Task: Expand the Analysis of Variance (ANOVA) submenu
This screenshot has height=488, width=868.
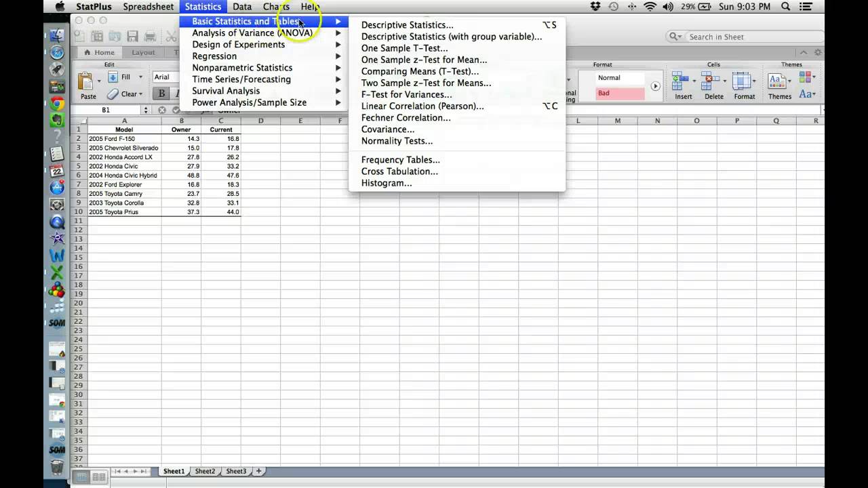Action: [264, 33]
